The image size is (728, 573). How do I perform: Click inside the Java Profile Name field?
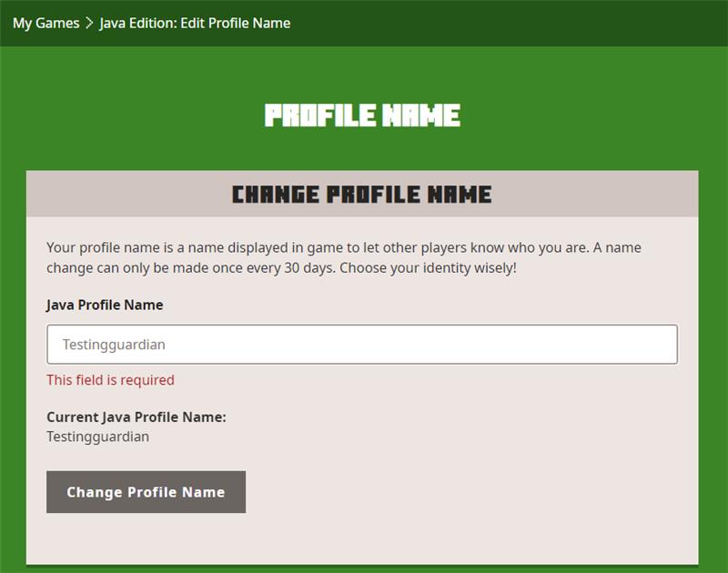tap(362, 344)
